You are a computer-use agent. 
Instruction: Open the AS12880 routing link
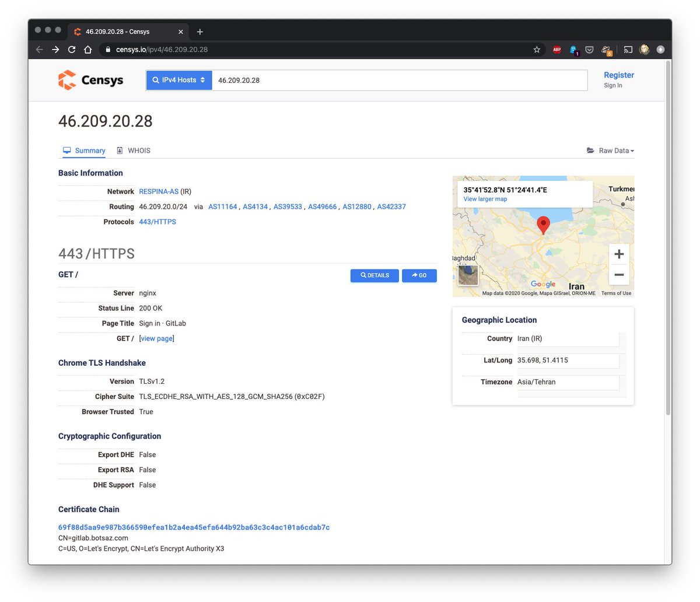coord(357,206)
